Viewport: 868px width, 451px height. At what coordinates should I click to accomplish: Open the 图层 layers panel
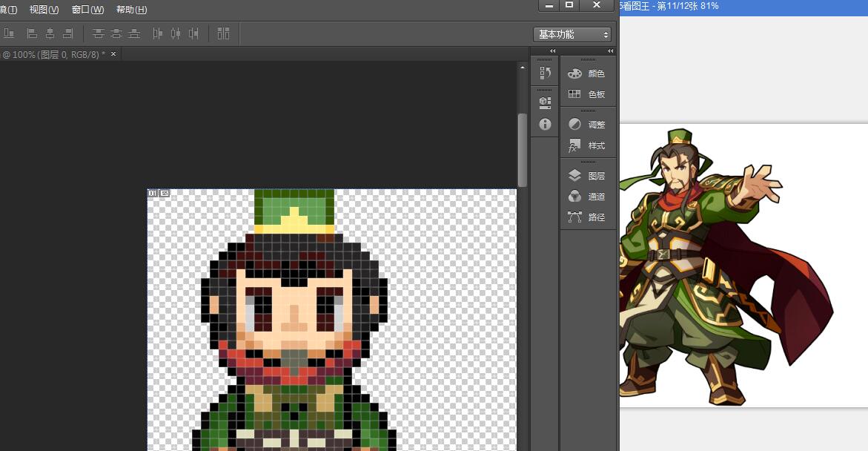pyautogui.click(x=587, y=176)
